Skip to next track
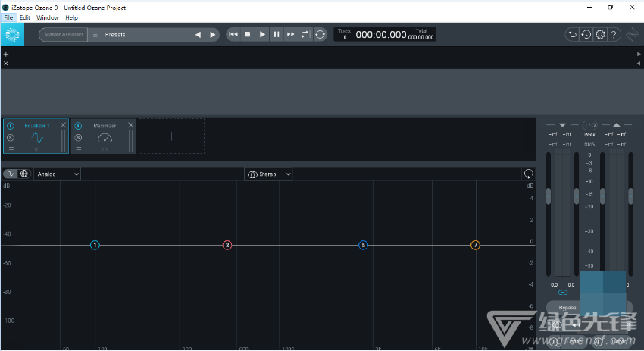 pyautogui.click(x=291, y=35)
